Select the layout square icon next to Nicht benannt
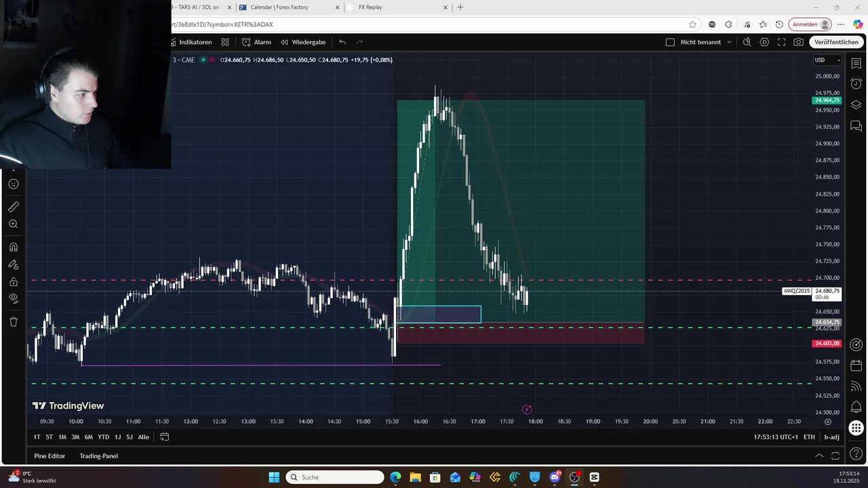Screen dimensions: 868x488 [670, 42]
